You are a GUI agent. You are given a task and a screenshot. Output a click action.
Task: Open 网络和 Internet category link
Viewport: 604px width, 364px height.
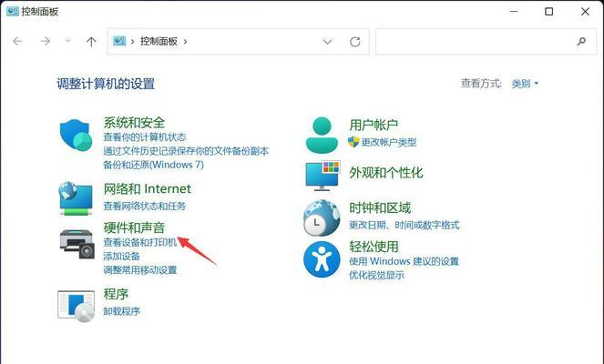[x=148, y=188]
